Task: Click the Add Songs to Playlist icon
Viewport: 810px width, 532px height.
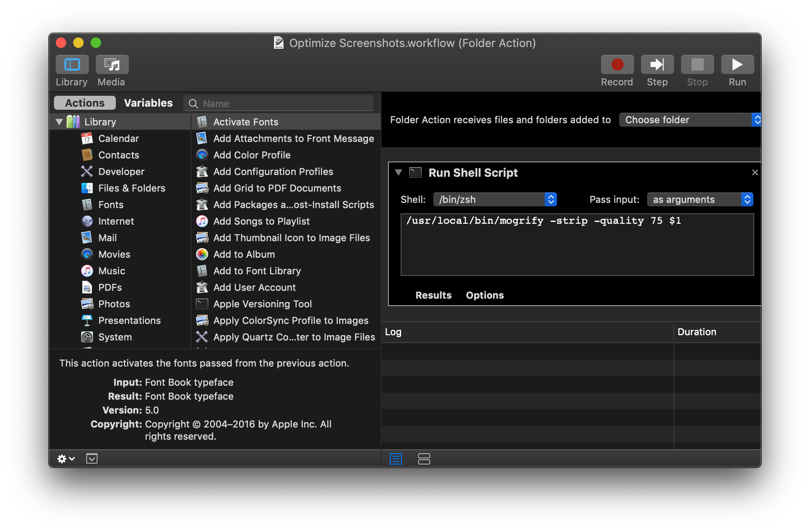Action: tap(202, 221)
